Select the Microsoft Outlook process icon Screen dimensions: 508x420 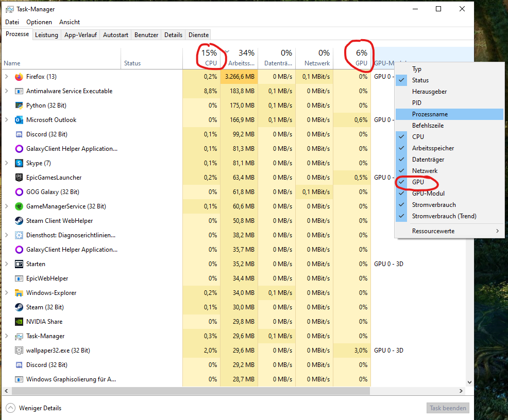[x=19, y=120]
